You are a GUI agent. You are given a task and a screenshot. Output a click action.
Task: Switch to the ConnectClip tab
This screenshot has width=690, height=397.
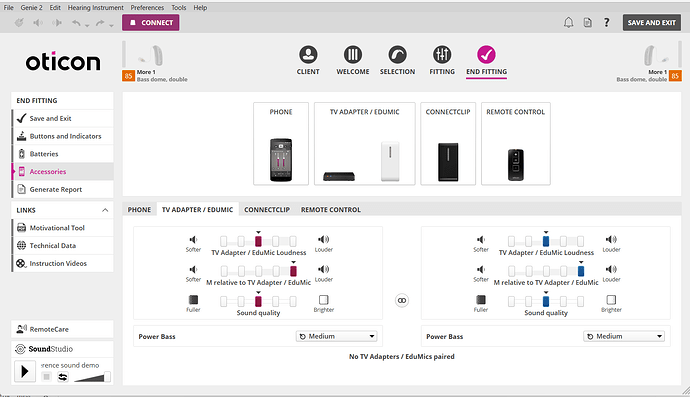[x=267, y=210]
